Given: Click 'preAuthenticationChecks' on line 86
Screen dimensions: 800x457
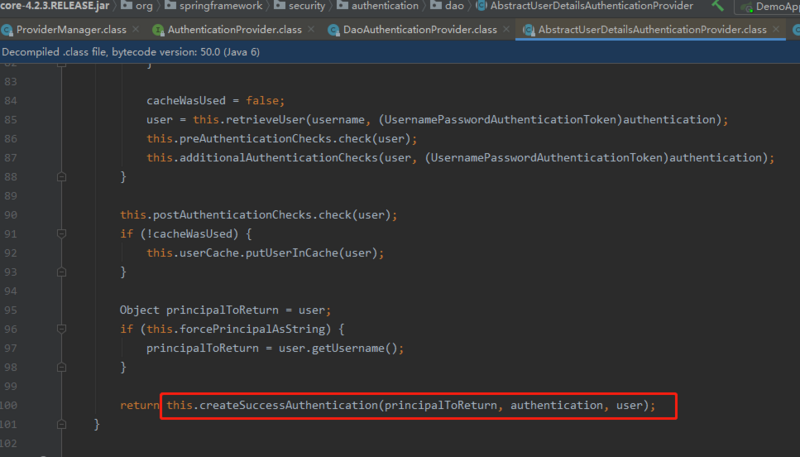Looking at the screenshot, I should click(x=256, y=139).
